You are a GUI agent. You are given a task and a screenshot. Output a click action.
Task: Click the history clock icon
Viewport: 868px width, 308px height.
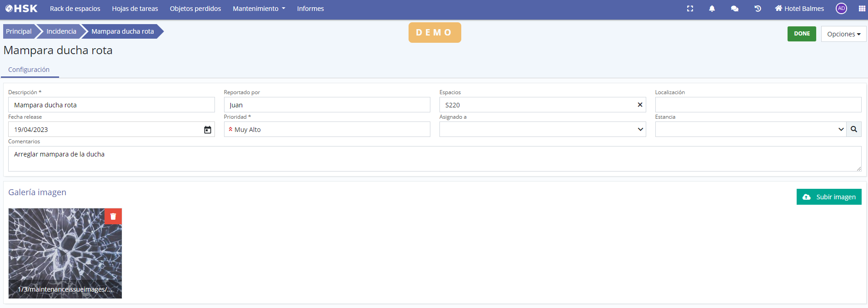pos(758,9)
